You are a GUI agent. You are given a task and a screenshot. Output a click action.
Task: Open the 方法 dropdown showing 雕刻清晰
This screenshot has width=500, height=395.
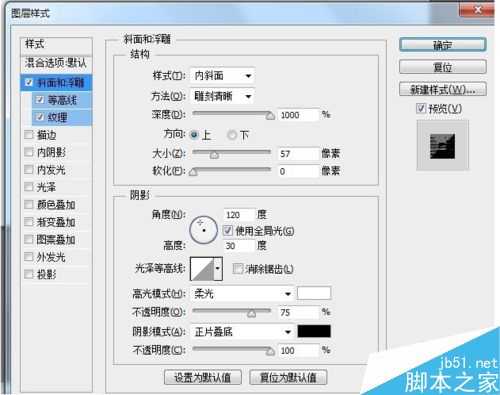(222, 96)
